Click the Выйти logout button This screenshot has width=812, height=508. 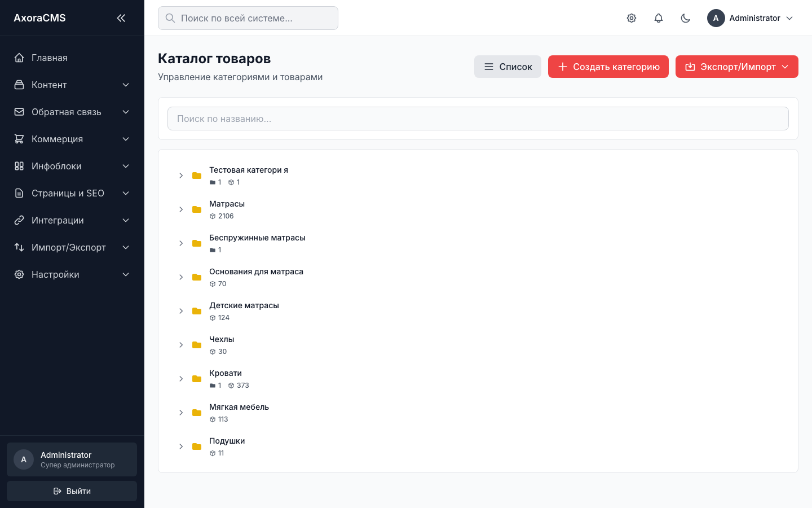pyautogui.click(x=72, y=491)
